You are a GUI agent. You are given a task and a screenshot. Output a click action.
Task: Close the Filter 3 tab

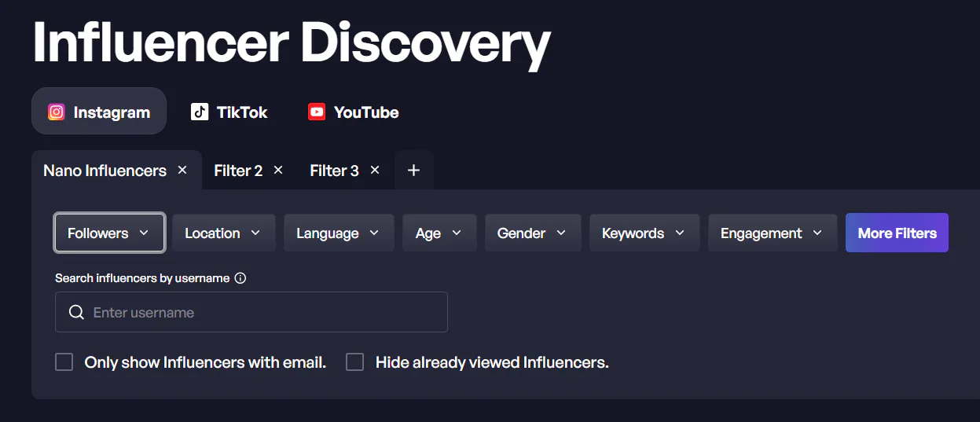(375, 170)
